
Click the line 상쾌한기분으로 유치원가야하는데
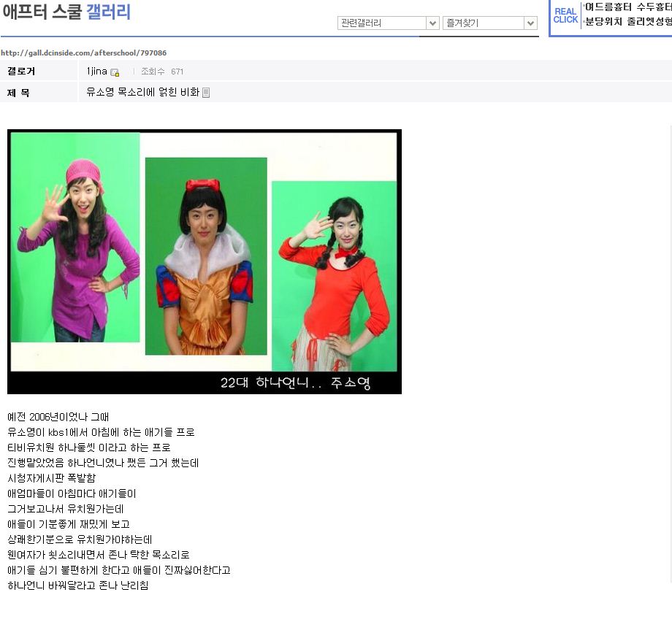80,539
